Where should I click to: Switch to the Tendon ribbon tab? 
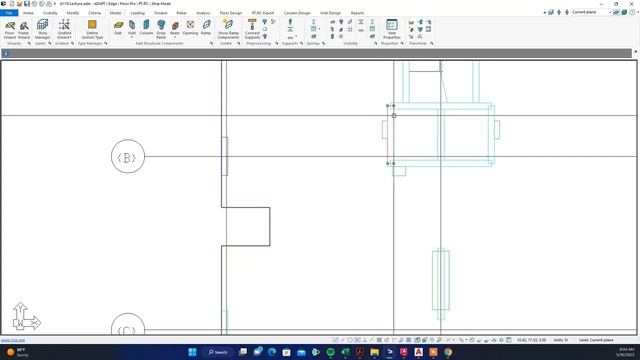(160, 13)
